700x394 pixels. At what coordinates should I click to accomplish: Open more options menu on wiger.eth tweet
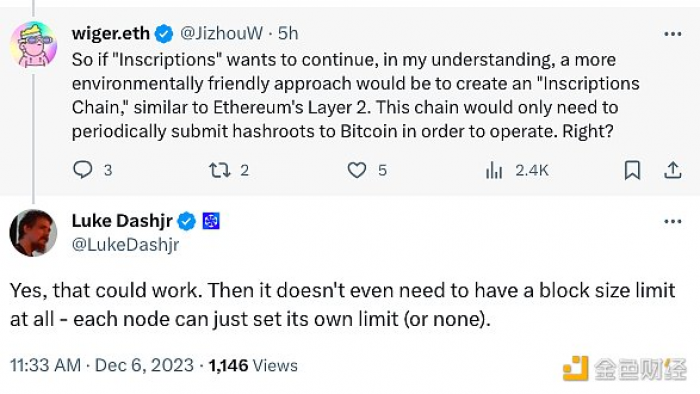[x=672, y=34]
